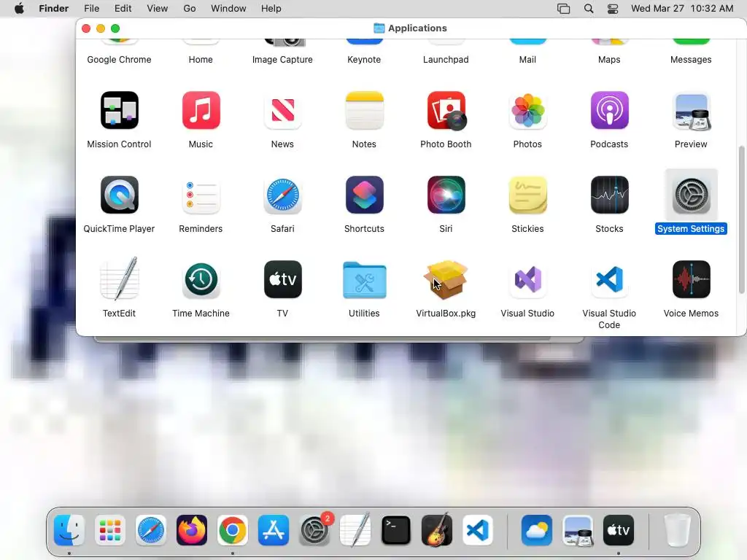Click the Stocks app icon

pos(609,195)
